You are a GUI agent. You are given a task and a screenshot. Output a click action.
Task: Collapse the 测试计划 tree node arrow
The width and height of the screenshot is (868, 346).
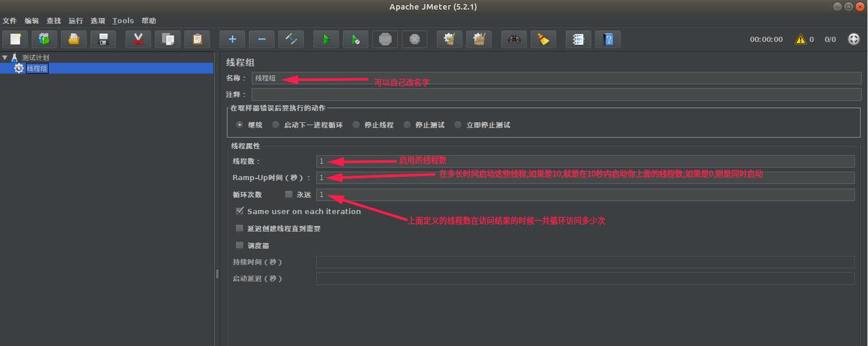click(x=5, y=57)
